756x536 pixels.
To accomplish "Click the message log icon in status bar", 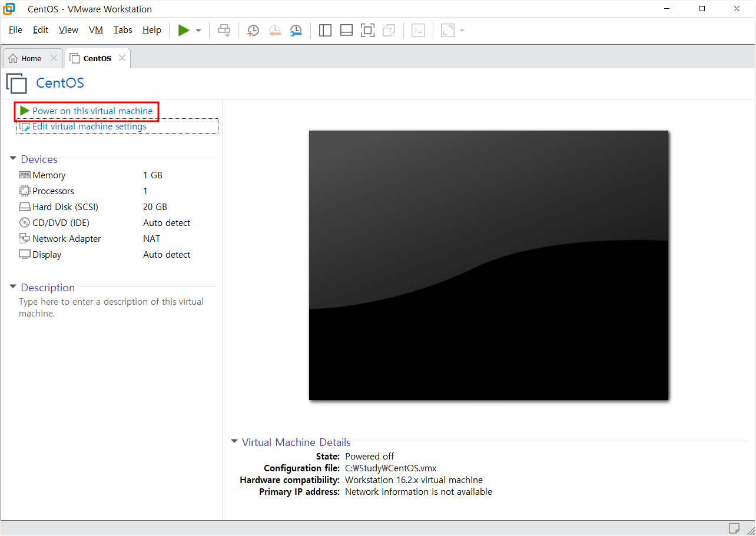I will click(734, 528).
